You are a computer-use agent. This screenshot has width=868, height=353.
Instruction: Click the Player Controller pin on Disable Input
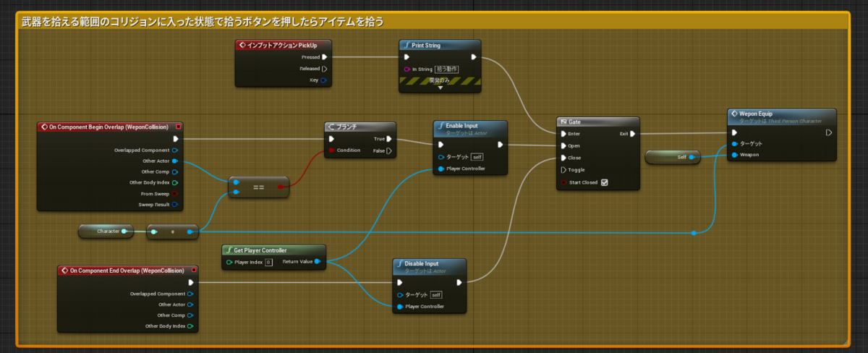[400, 307]
